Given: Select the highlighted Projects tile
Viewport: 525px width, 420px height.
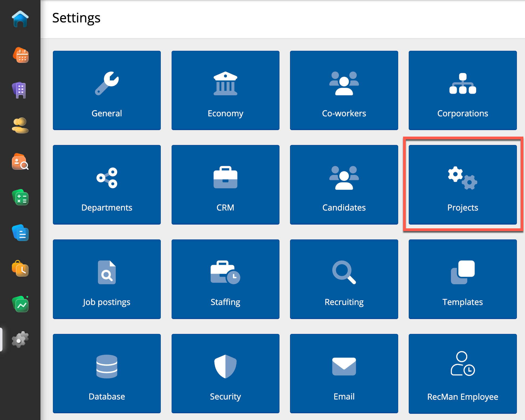Looking at the screenshot, I should (462, 185).
